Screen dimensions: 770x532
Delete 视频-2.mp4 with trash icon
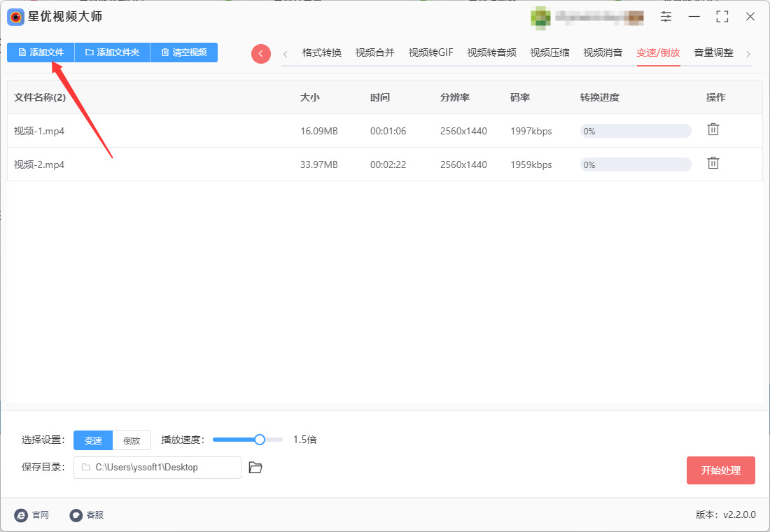(713, 163)
